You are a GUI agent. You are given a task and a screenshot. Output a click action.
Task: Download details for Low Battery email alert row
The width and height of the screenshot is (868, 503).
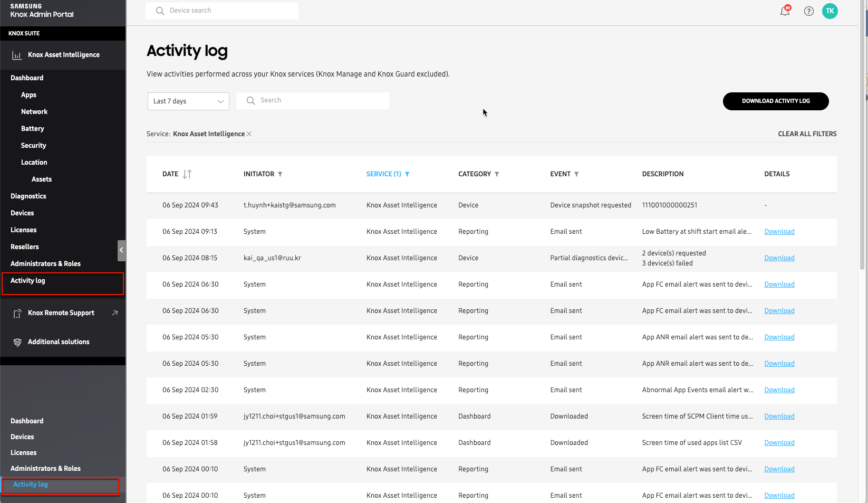point(779,232)
